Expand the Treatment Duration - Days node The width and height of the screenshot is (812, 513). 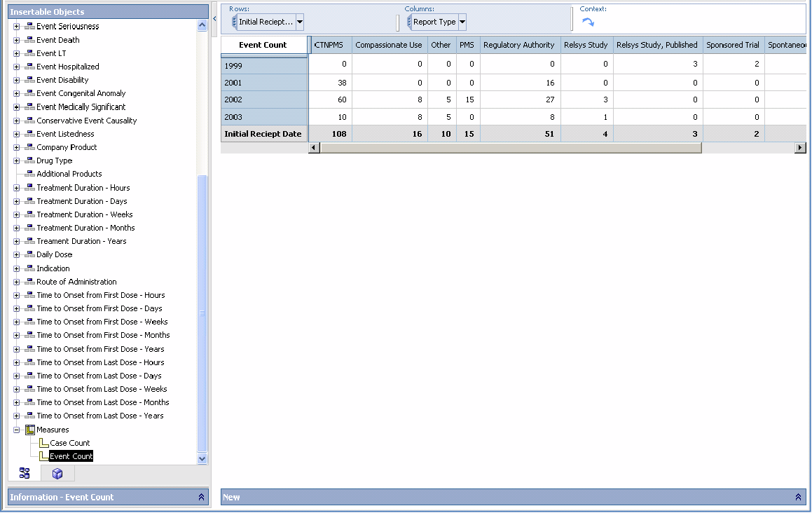point(17,202)
